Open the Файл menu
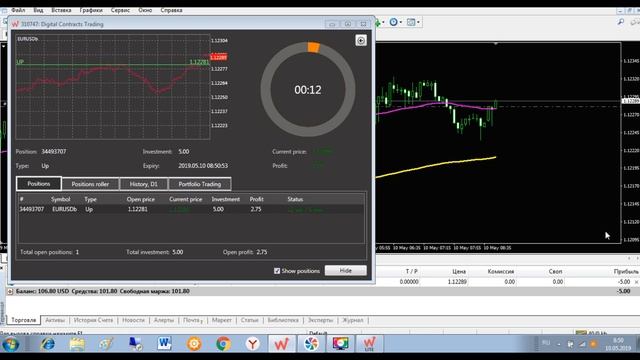Screen dimensions: 640x360 click(x=18, y=10)
